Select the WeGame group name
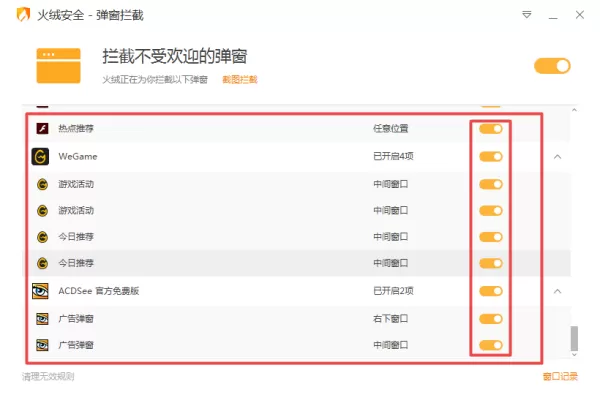Viewport: 600px width, 395px height. [78, 156]
